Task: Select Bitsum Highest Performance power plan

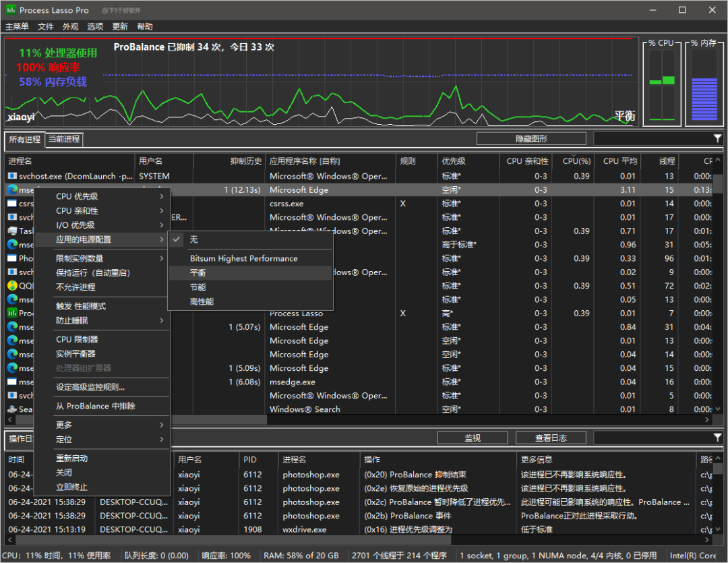Action: pos(243,259)
